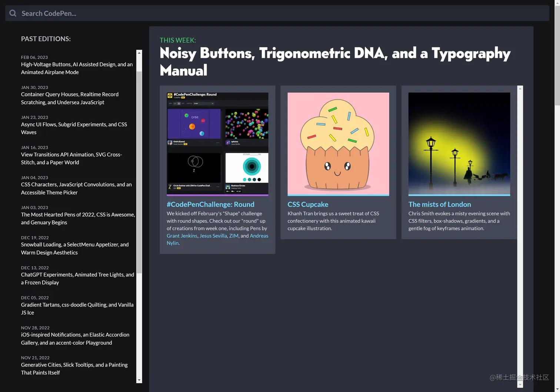Viewport: 560px width, 392px height.
Task: Click the NOV 28, 2022 date
Action: point(35,328)
